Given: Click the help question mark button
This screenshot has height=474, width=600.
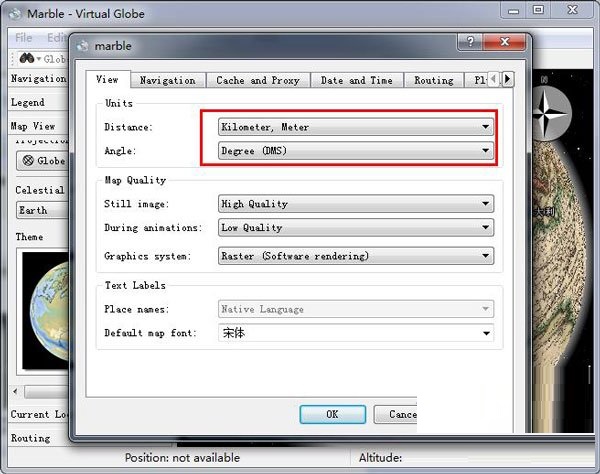Looking at the screenshot, I should click(470, 41).
